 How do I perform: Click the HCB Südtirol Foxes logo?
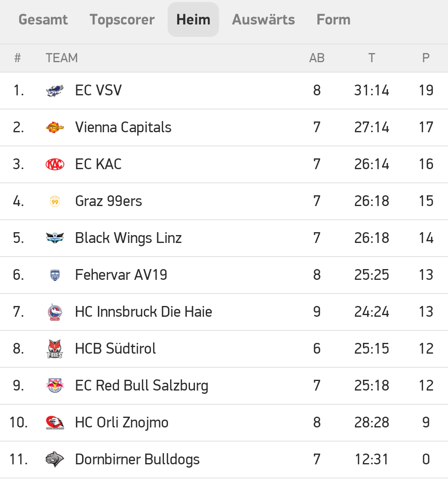click(55, 349)
